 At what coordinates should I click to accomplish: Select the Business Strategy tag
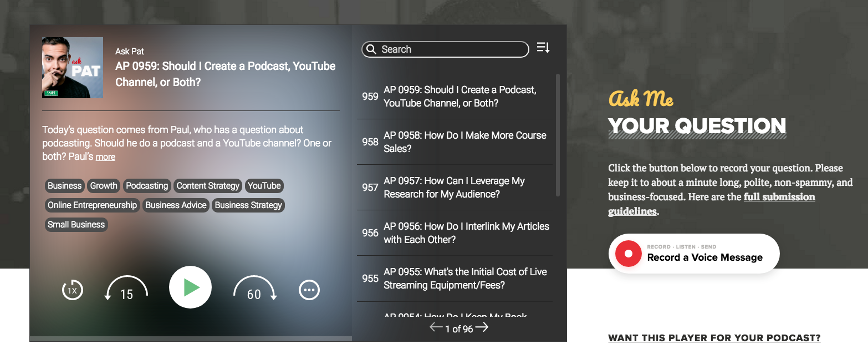[248, 205]
